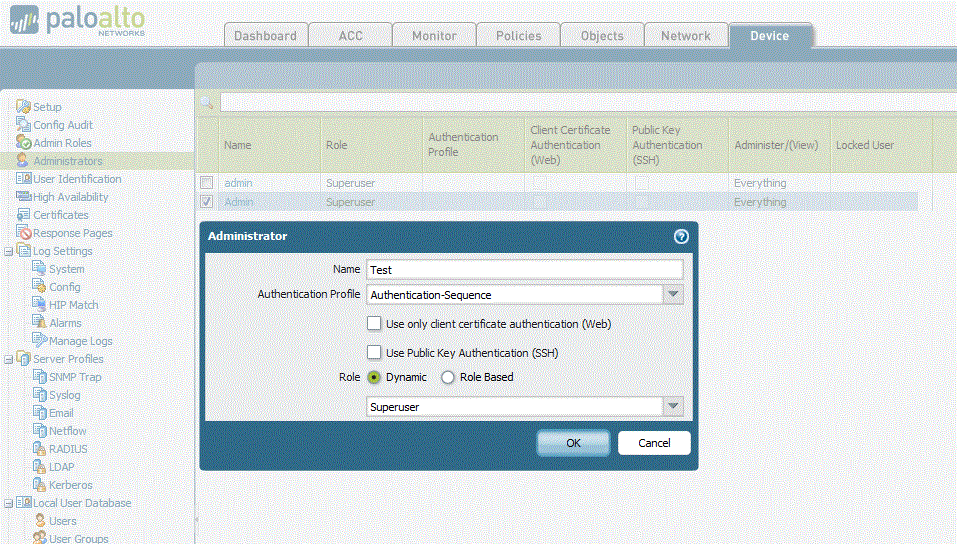Click the Netflow icon
957x544 pixels.
(x=39, y=430)
